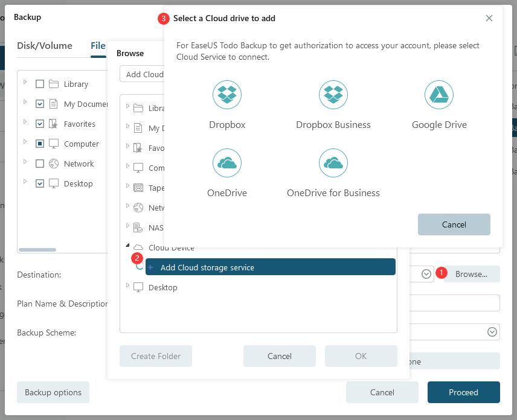
Task: Check the Library checkbox
Action: [40, 84]
